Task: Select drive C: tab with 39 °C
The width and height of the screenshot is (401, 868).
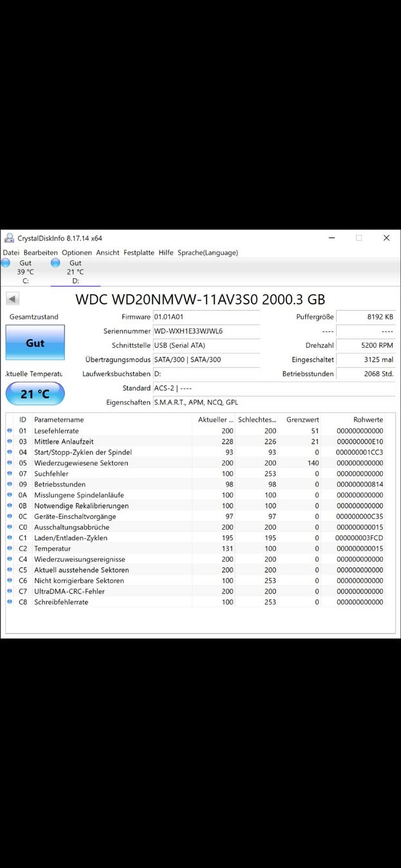Action: 25,272
